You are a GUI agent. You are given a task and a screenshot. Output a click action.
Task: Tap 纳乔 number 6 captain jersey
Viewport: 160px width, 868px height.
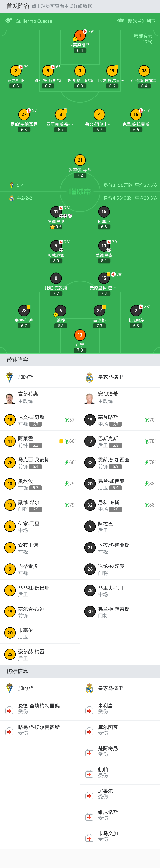click(x=61, y=311)
